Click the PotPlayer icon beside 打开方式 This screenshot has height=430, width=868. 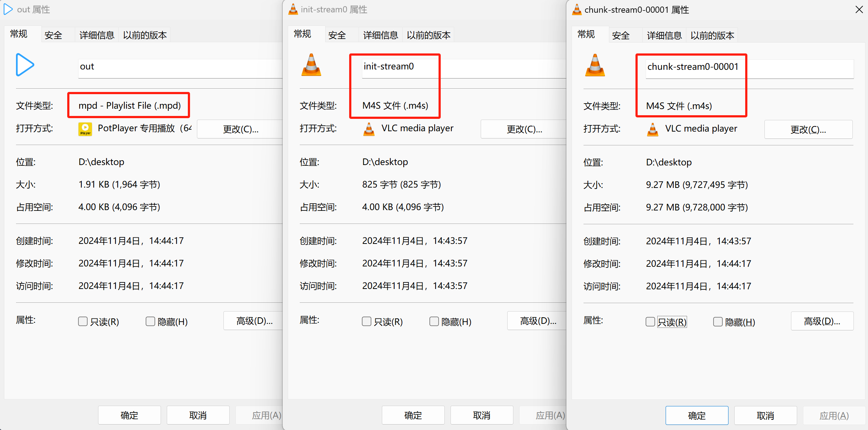click(85, 129)
